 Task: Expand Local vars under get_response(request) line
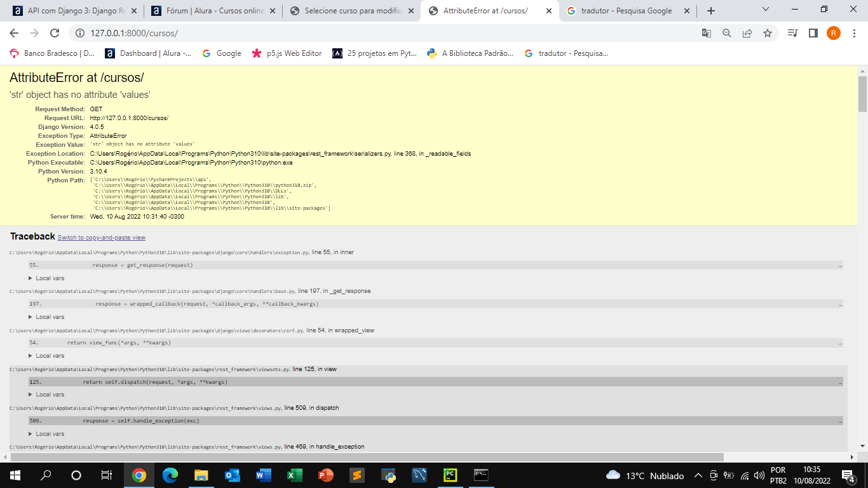point(46,278)
